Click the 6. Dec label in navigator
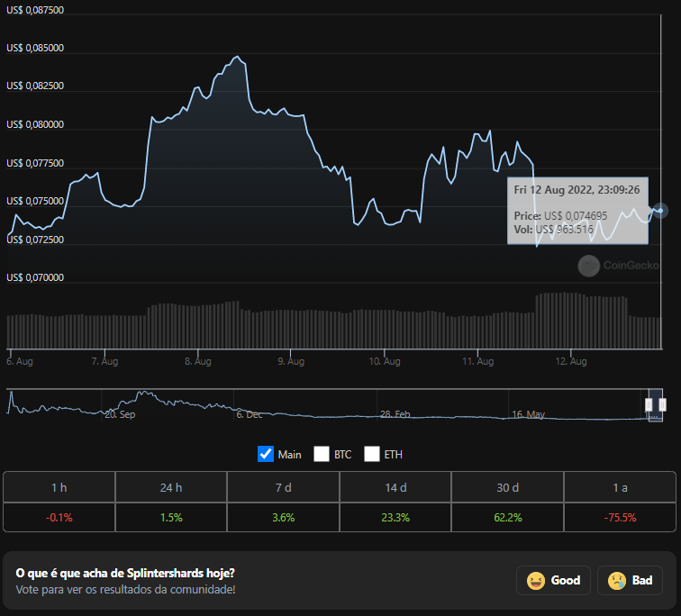This screenshot has height=616, width=681. coord(250,414)
